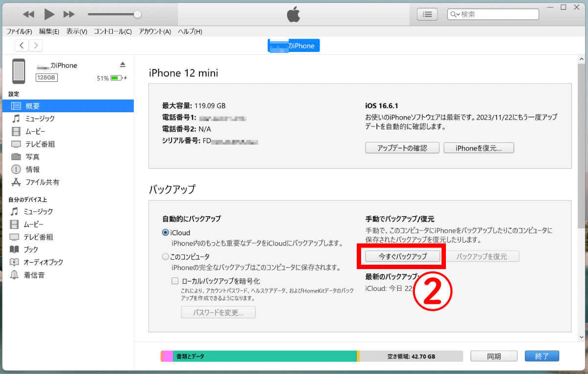Select 情報 info icon in sidebar
The height and width of the screenshot is (374, 588).
[16, 170]
